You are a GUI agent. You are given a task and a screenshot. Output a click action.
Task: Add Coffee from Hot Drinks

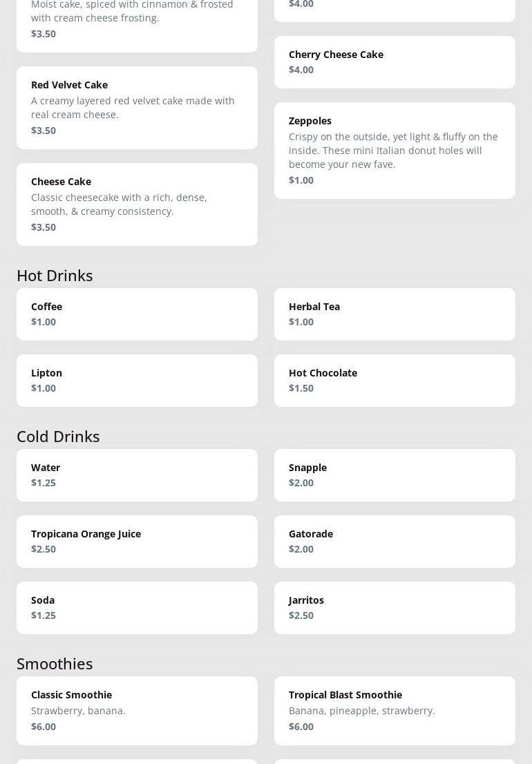pyautogui.click(x=137, y=314)
